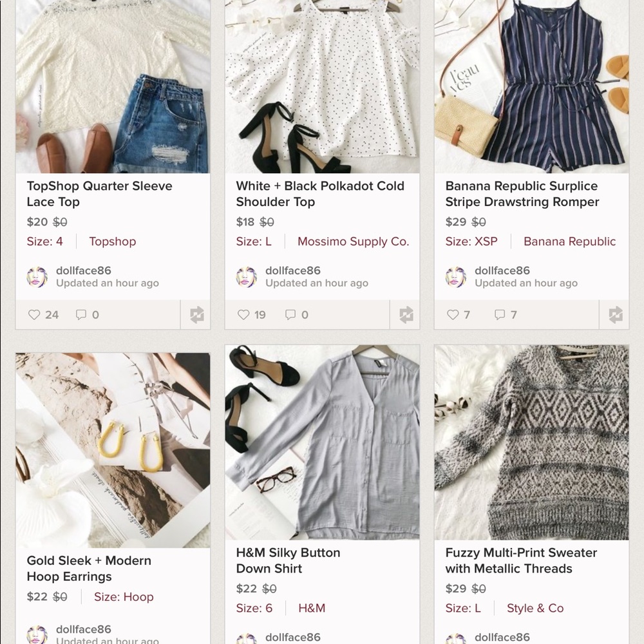Image resolution: width=644 pixels, height=644 pixels.
Task: Like the TopShop Quarter Sleeve Lace Top
Action: [x=35, y=315]
